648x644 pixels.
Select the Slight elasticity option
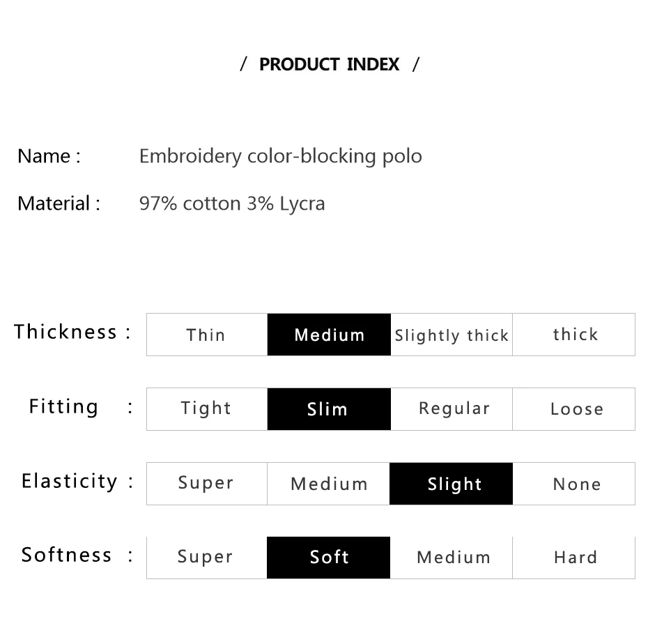point(452,484)
